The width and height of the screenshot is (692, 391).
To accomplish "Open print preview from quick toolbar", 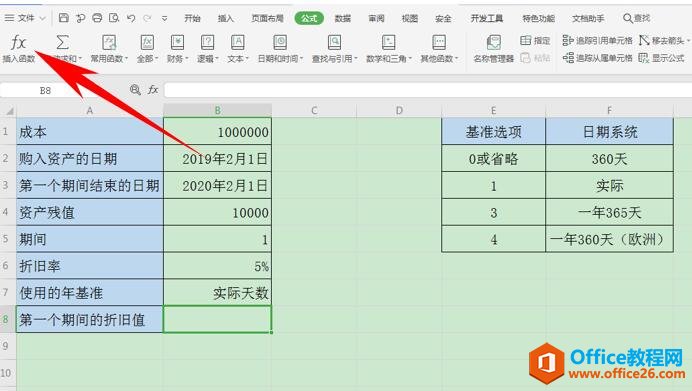I will point(114,18).
